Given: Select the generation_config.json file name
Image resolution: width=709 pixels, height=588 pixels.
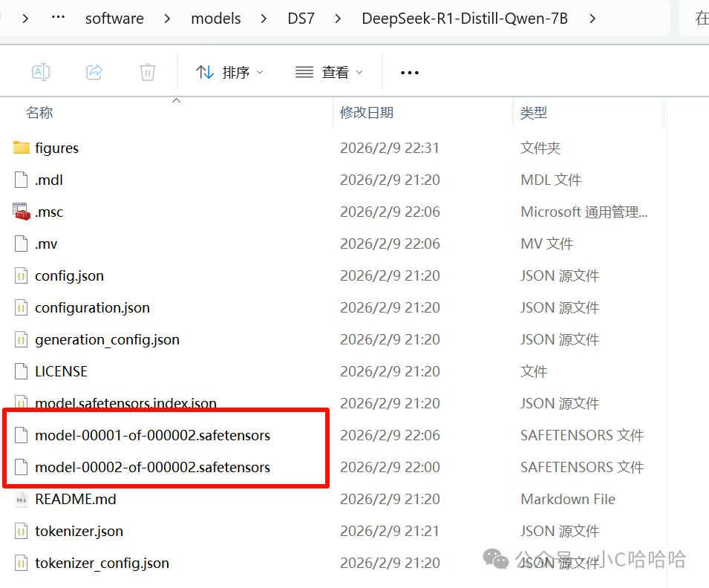Looking at the screenshot, I should coord(107,340).
